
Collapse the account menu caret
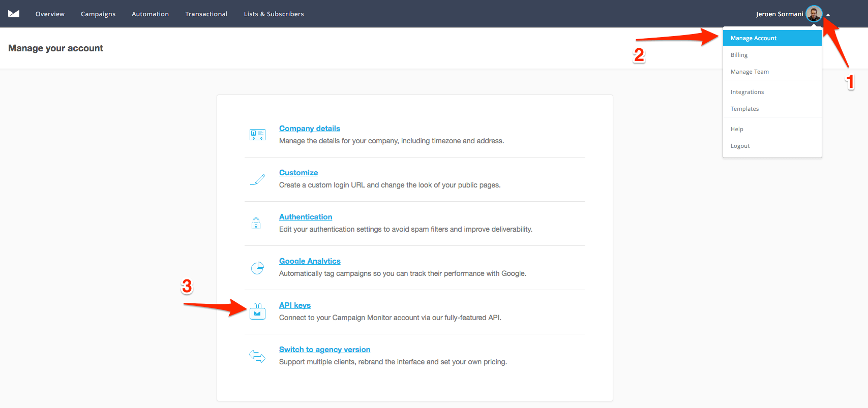click(x=828, y=15)
